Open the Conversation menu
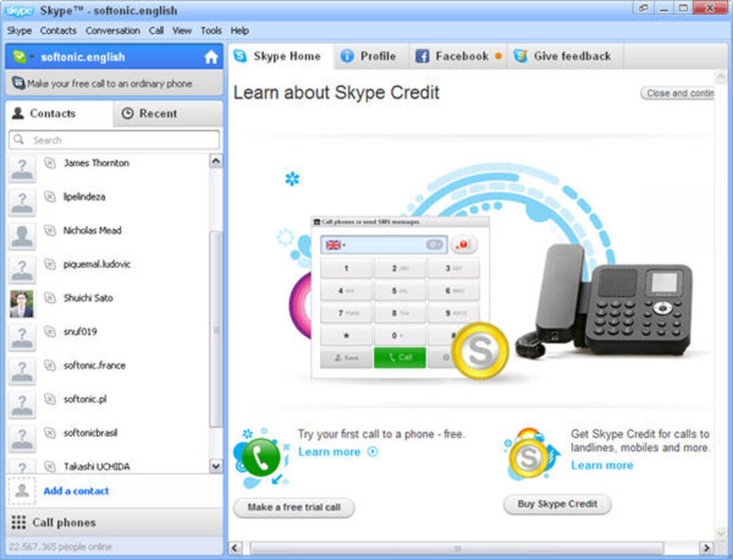733x560 pixels. tap(112, 31)
